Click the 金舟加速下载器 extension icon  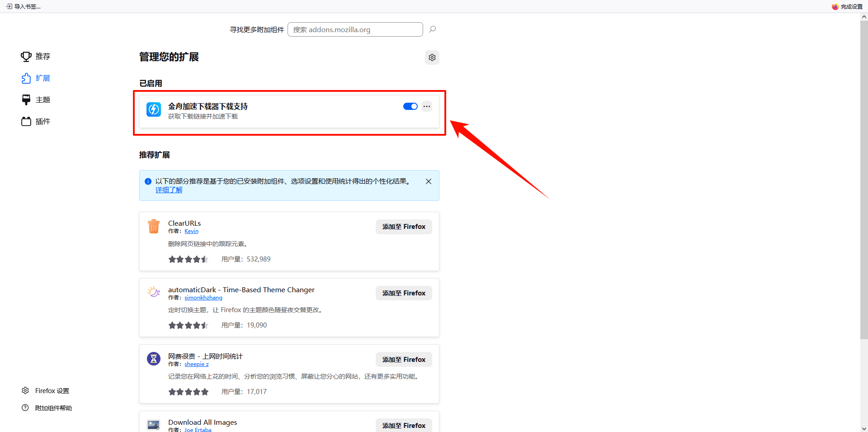tap(154, 109)
